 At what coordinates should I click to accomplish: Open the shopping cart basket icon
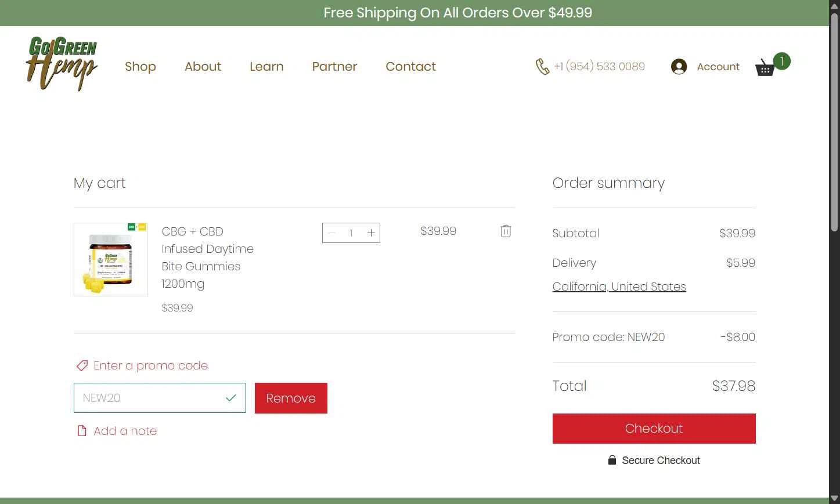point(765,68)
